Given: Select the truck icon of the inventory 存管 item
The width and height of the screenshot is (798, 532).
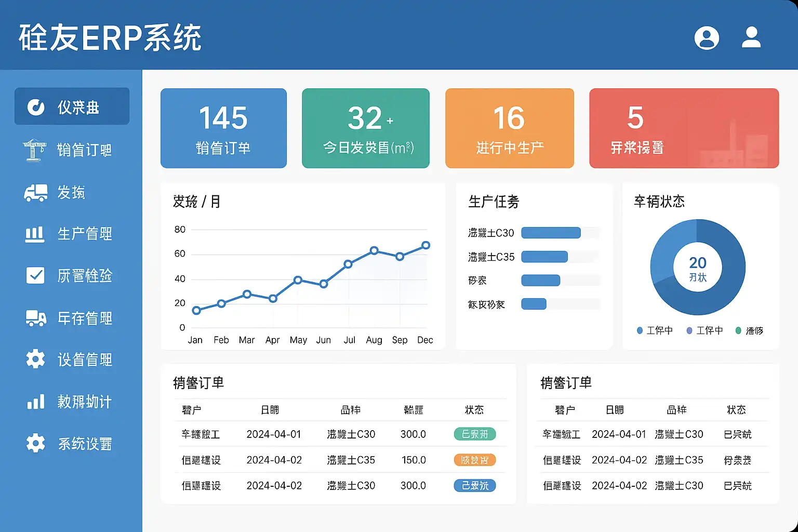Looking at the screenshot, I should coord(36,317).
